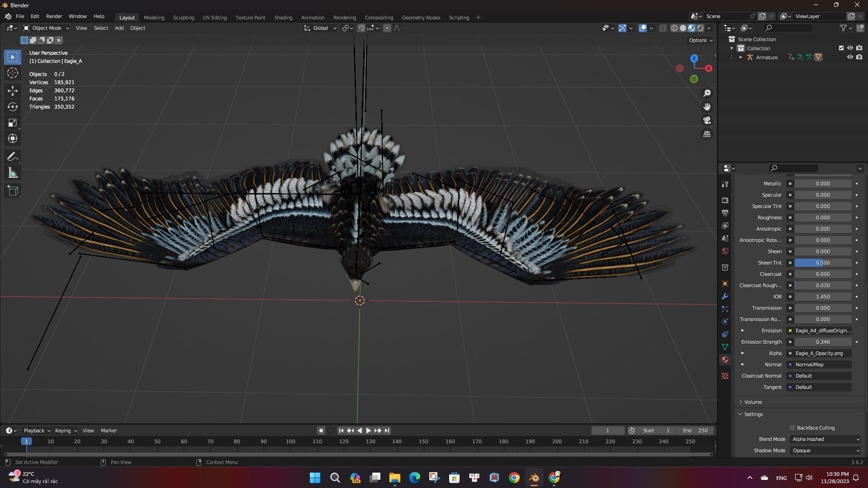
Task: Open the Object Data properties tab
Action: (725, 347)
